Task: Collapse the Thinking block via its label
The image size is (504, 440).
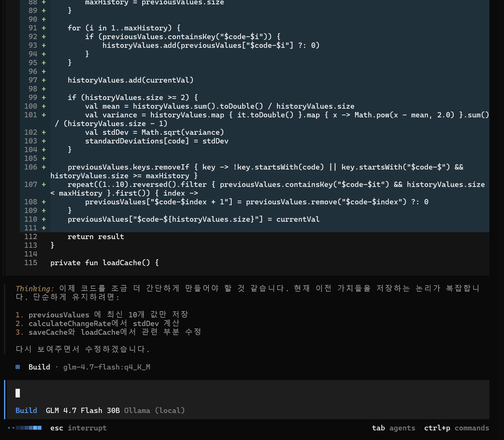Action: coord(35,288)
